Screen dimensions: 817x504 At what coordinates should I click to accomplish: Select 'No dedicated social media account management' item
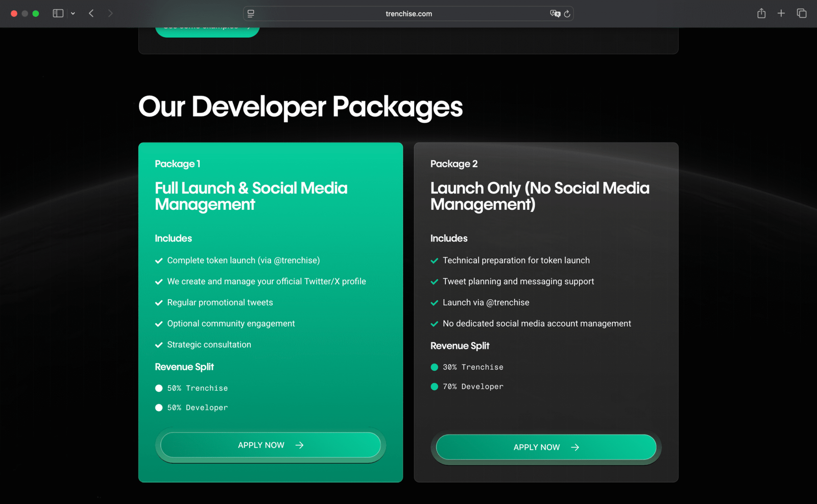[x=537, y=324]
